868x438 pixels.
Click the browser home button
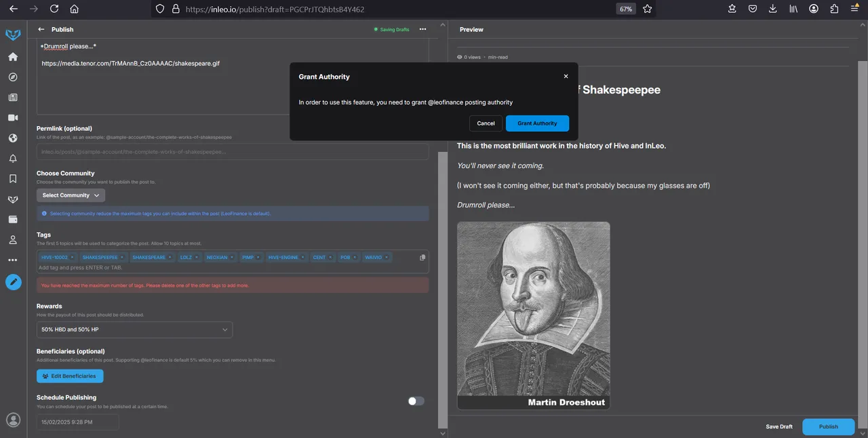point(74,9)
